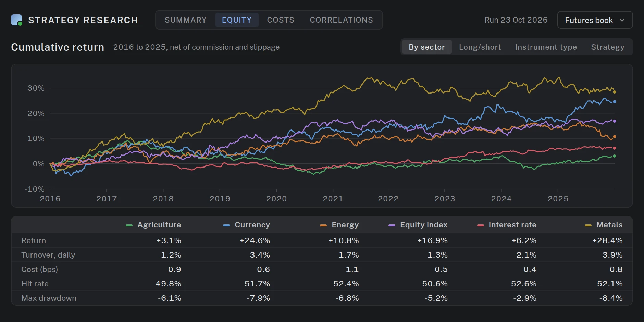Screen dimensions: 644x322
Task: Click the Equity index endpoint dot on the chart
Action: point(615,121)
